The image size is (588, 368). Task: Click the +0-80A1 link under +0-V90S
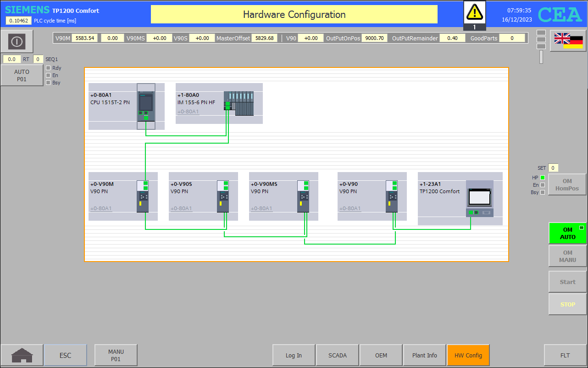[181, 208]
